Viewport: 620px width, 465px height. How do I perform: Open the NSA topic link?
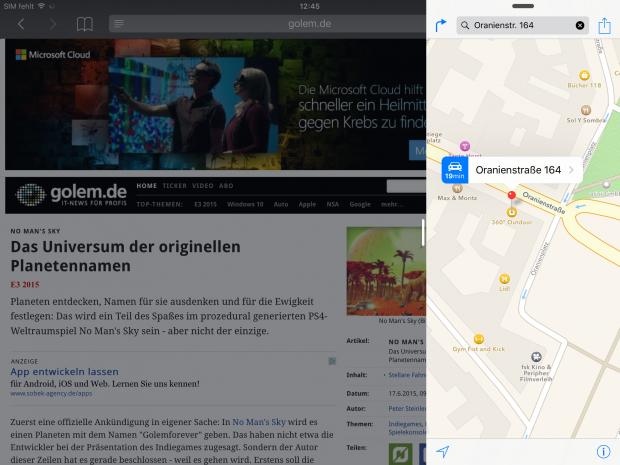tap(333, 204)
